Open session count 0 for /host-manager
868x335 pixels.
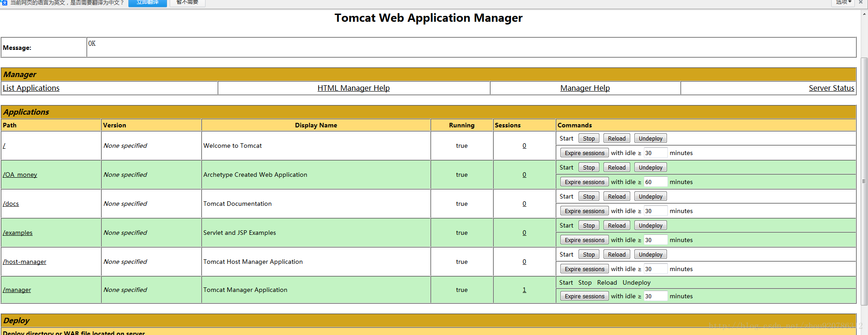(524, 262)
